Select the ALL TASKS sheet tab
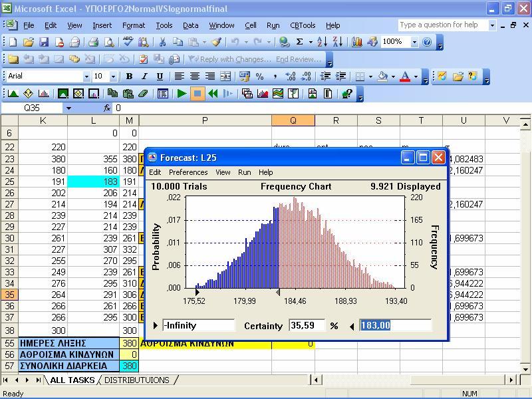Screen dimensions: 532x399 click(72, 380)
